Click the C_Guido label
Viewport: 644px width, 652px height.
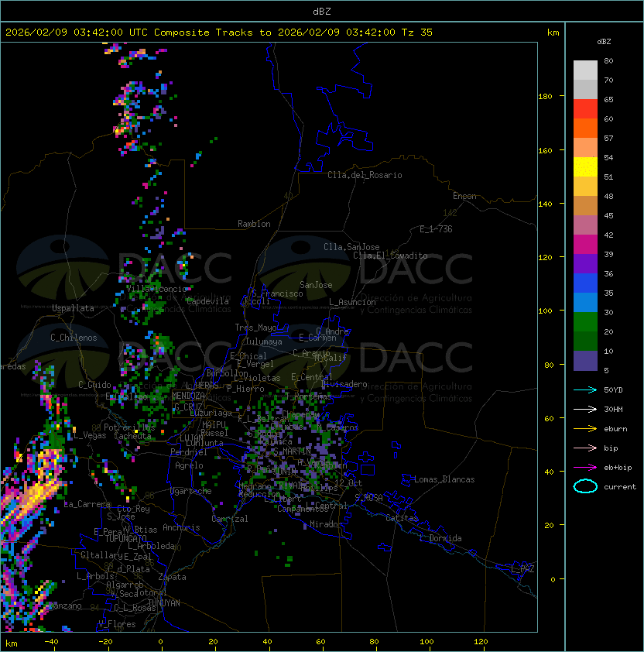coord(94,385)
